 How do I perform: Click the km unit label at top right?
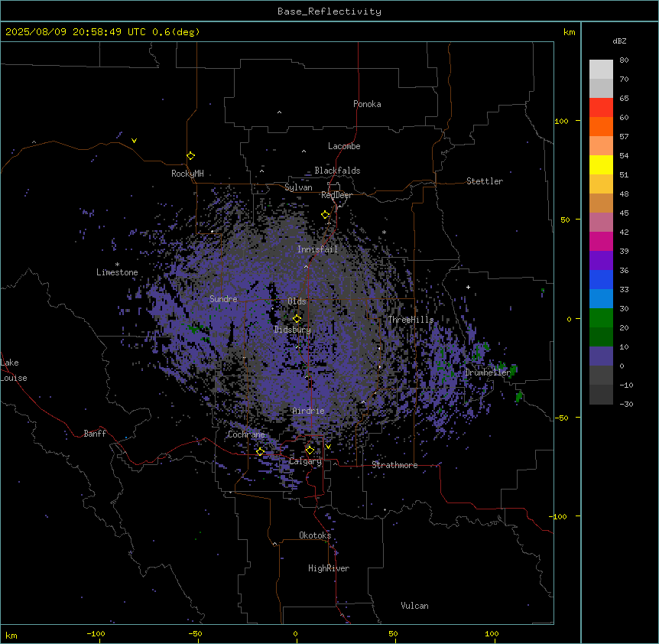pos(570,32)
